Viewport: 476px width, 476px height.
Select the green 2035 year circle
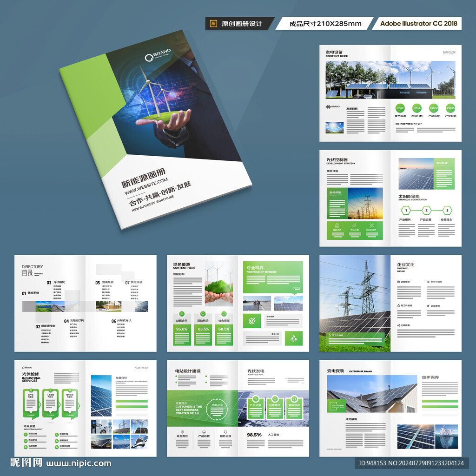pyautogui.click(x=450, y=108)
